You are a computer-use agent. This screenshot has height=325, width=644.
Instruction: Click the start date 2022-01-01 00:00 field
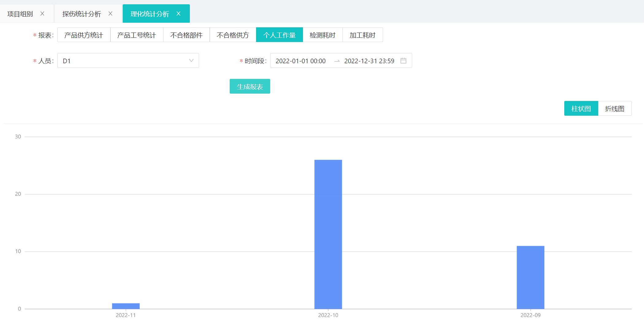coord(301,61)
